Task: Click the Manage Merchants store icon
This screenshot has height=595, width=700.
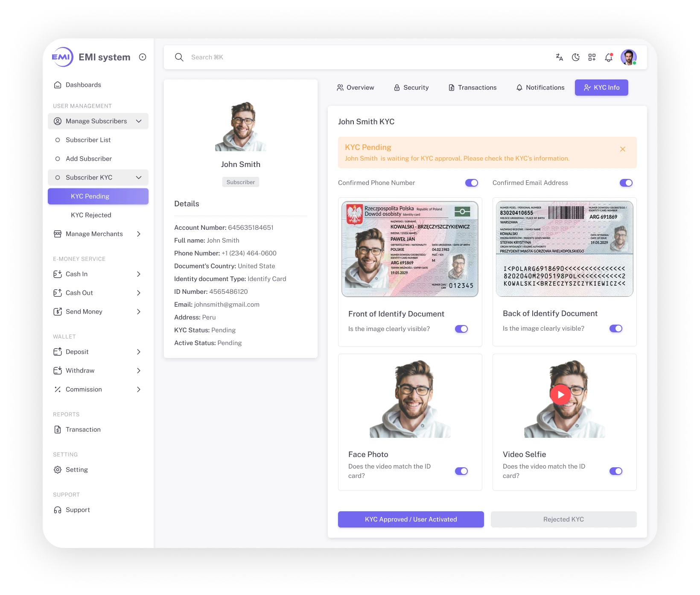Action: click(x=58, y=234)
